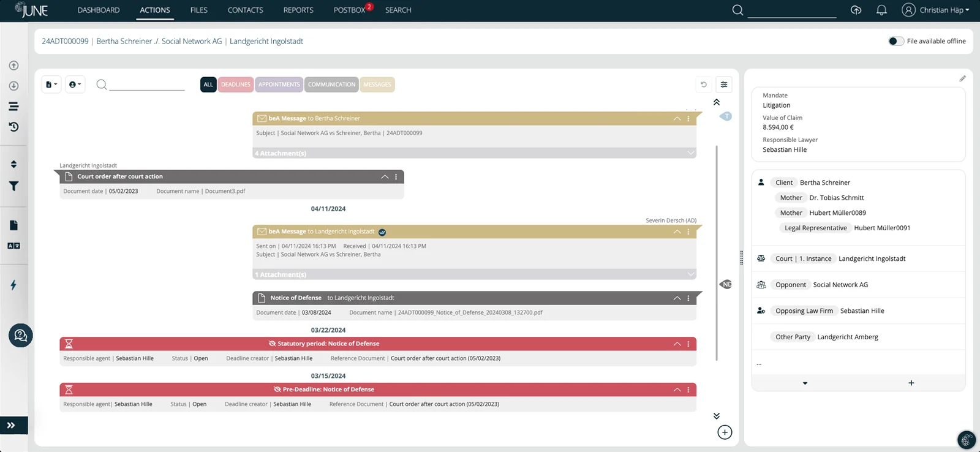Image resolution: width=980 pixels, height=452 pixels.
Task: Click the list lines sidebar icon
Action: [13, 107]
